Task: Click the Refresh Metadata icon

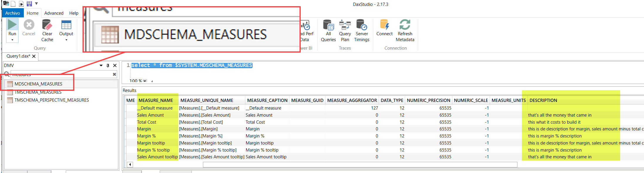Action: click(x=405, y=25)
